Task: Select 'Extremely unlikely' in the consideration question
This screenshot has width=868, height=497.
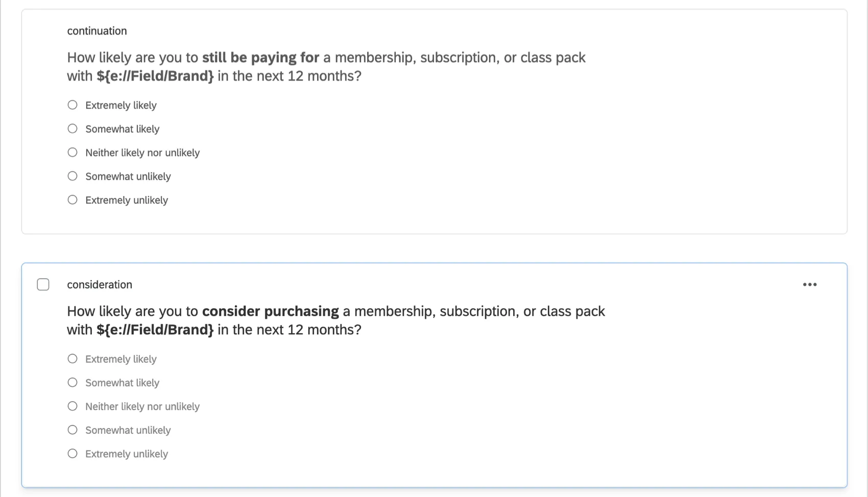Action: pyautogui.click(x=72, y=453)
